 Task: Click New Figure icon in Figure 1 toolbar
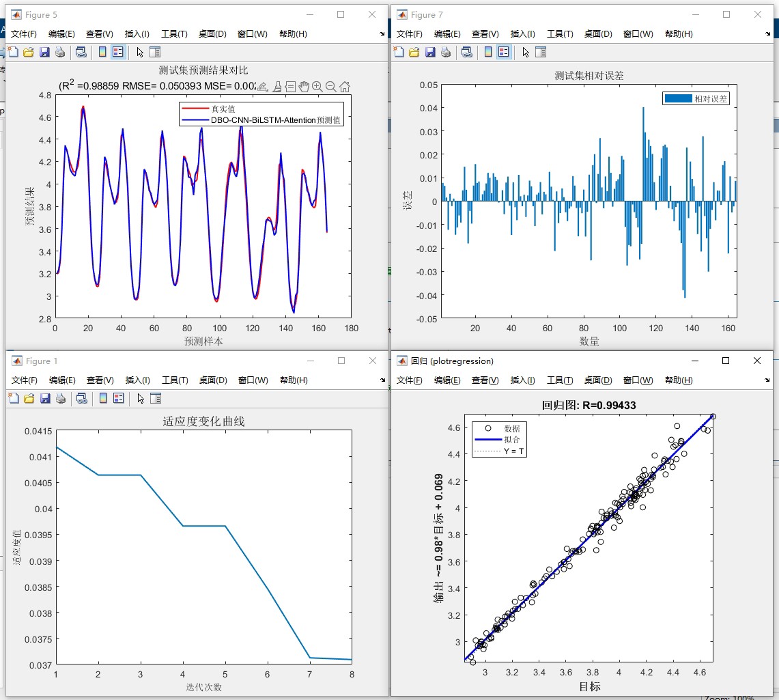tap(14, 398)
